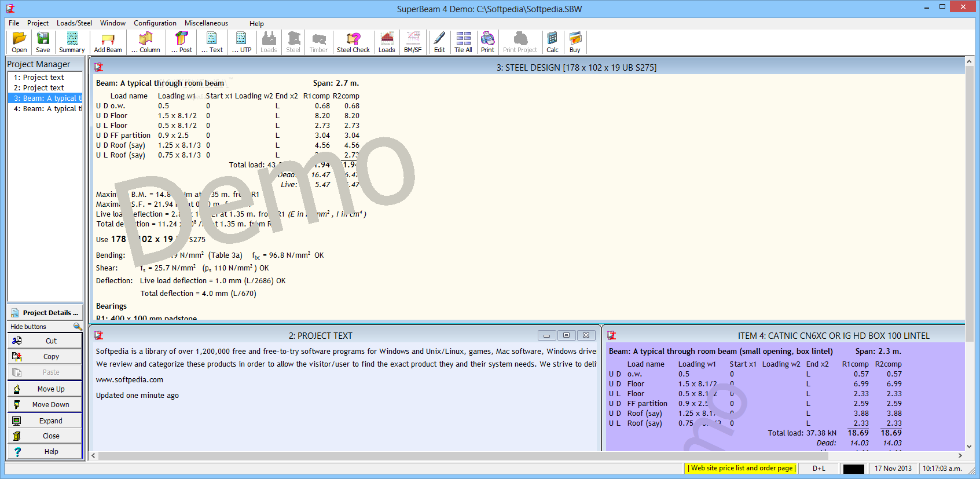980x479 pixels.
Task: Click the Help button in the side panel
Action: (x=45, y=452)
